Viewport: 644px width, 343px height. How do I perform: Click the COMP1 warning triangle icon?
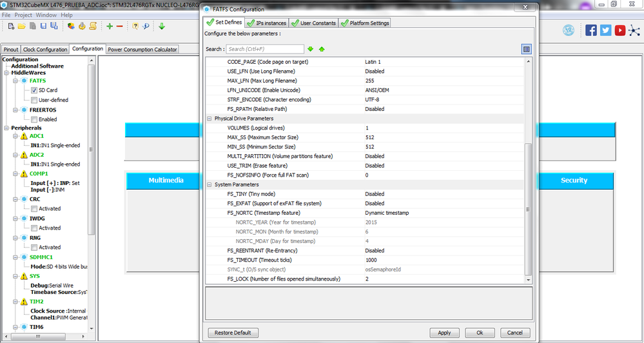coord(24,174)
